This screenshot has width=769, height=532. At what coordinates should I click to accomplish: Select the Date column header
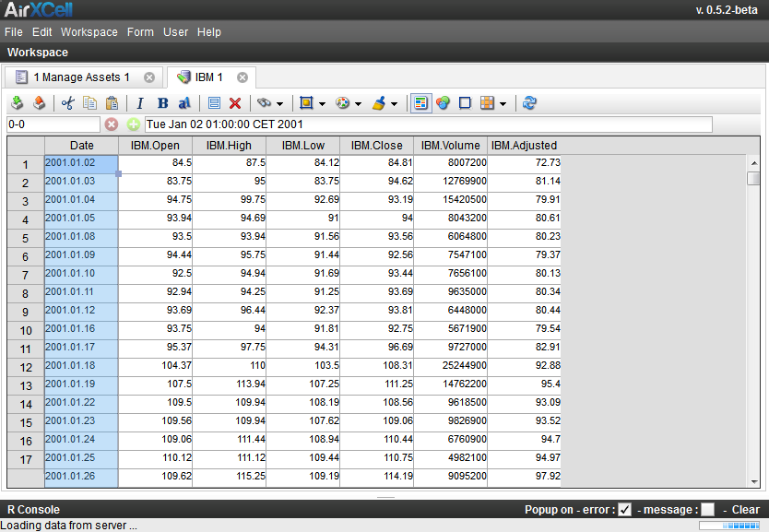[x=81, y=146]
